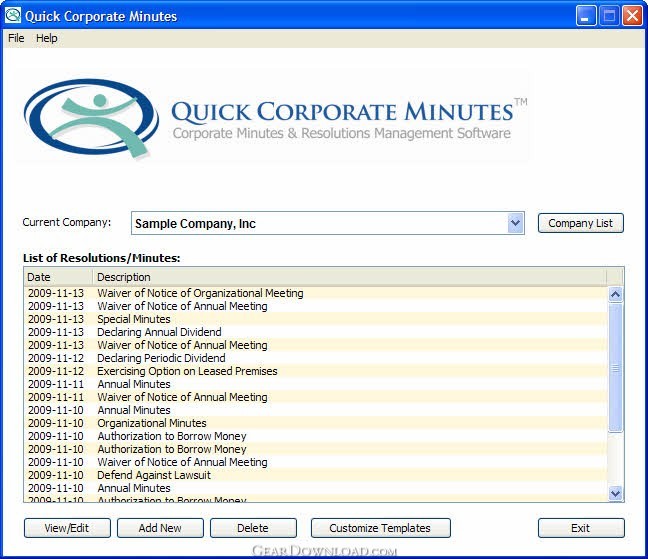Sort list by Date column header

(58, 277)
